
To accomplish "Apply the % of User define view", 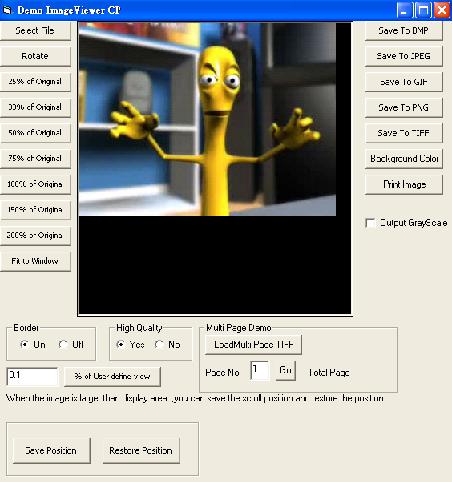I will (112, 377).
